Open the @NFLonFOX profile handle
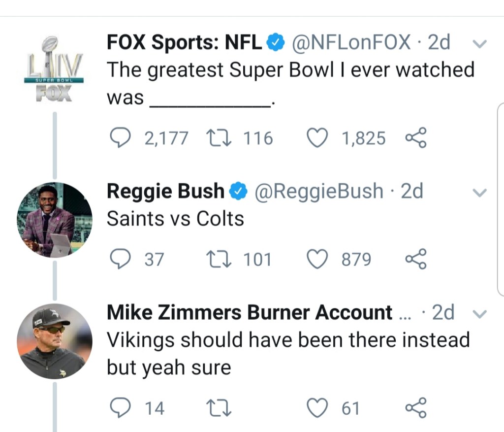504x432 pixels. coord(351,43)
